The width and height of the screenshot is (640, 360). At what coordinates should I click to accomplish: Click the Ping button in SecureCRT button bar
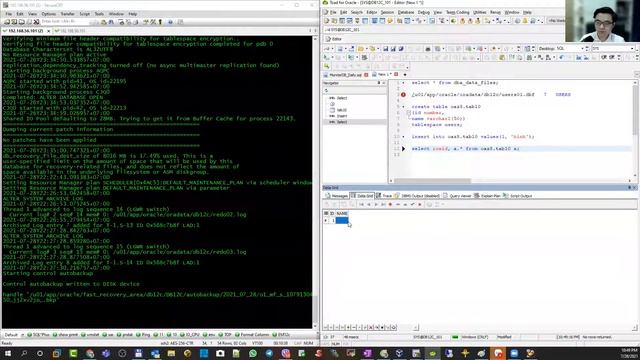coord(143,335)
